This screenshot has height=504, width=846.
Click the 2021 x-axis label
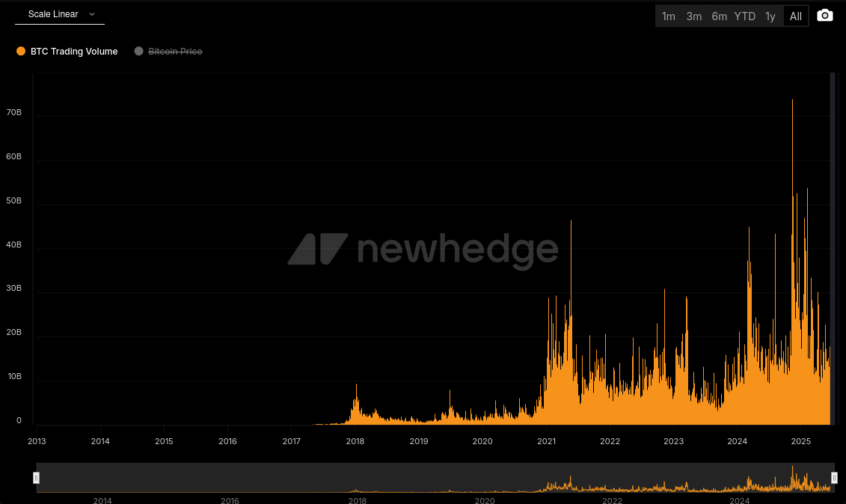coord(547,441)
